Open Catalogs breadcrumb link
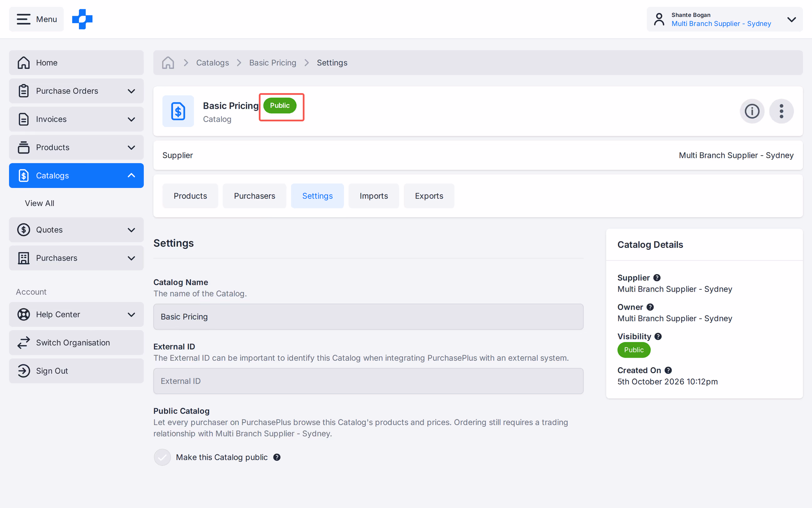Screen dimensions: 812x508 pyautogui.click(x=212, y=63)
